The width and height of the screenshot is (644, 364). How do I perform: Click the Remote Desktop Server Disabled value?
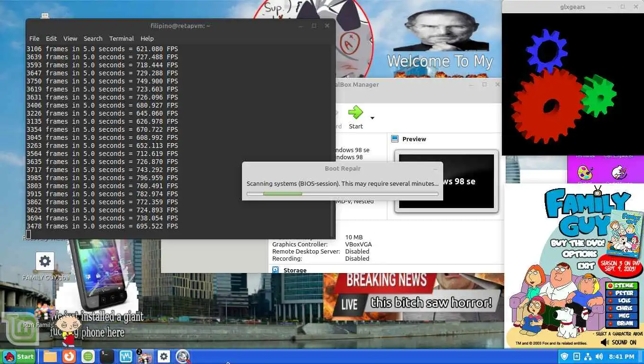click(x=357, y=251)
